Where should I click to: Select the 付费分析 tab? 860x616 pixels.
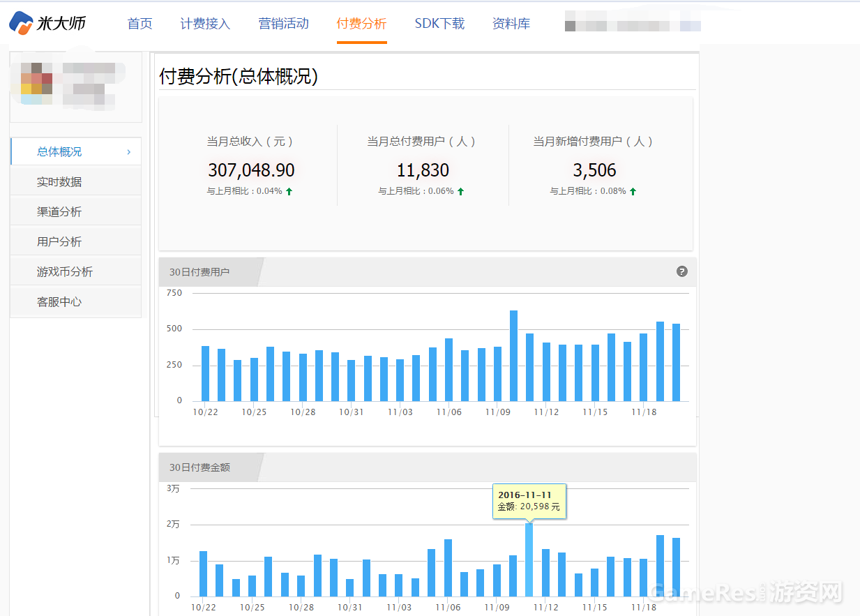pyautogui.click(x=361, y=24)
